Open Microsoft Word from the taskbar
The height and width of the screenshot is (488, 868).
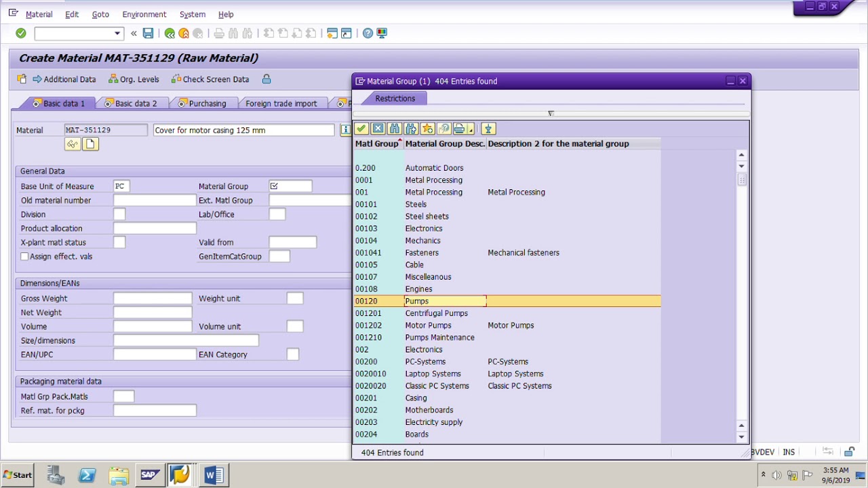(x=213, y=475)
